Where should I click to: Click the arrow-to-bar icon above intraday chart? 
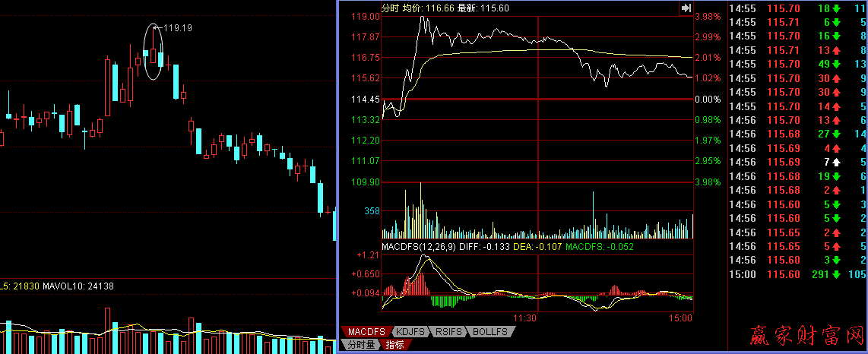[686, 8]
